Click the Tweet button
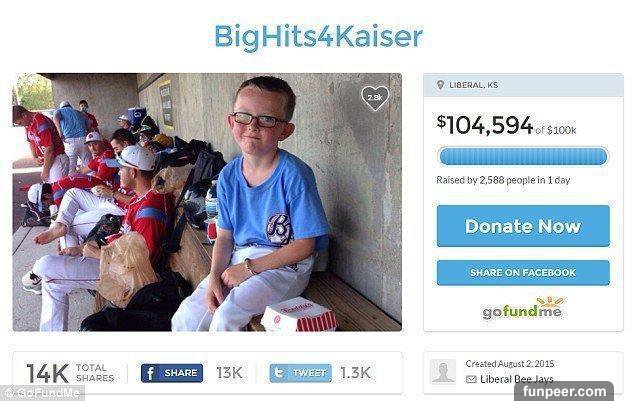 [x=300, y=373]
